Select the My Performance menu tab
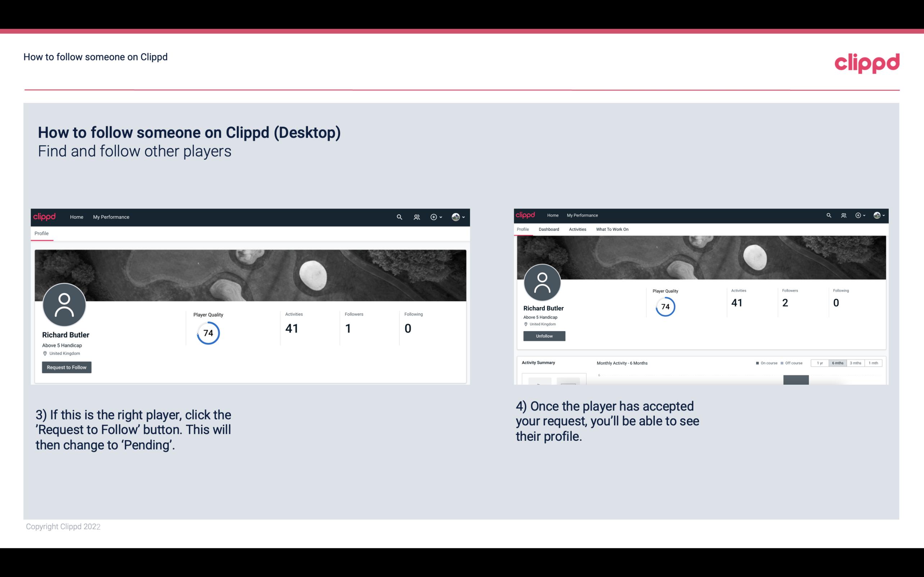Screen dimensions: 924x577 coord(110,216)
